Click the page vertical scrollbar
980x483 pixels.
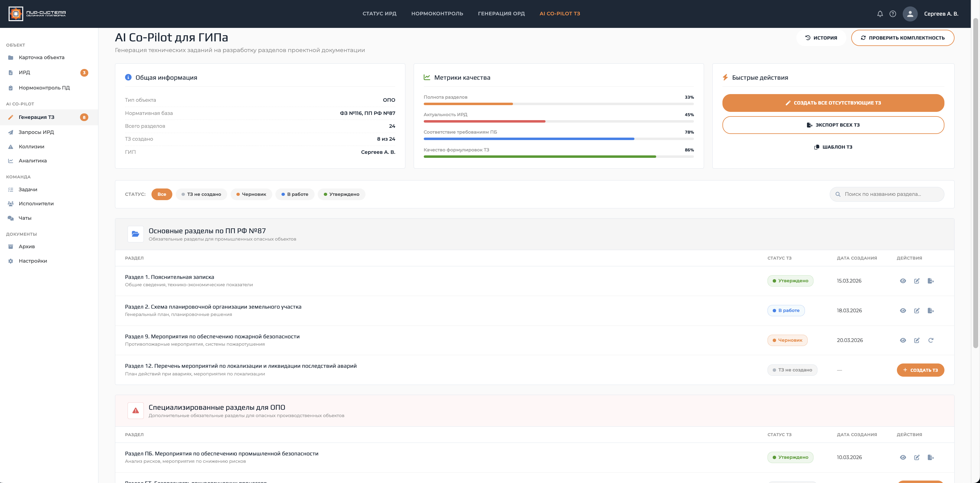point(975,183)
